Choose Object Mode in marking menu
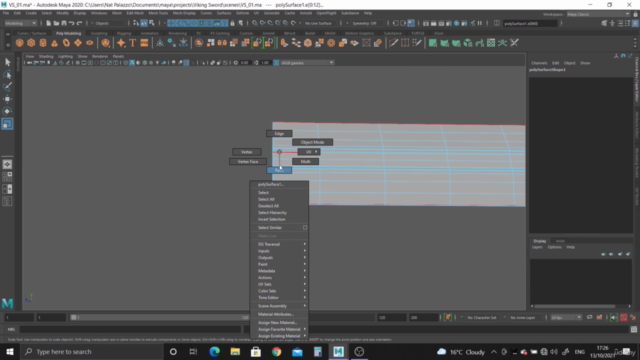 tap(312, 142)
